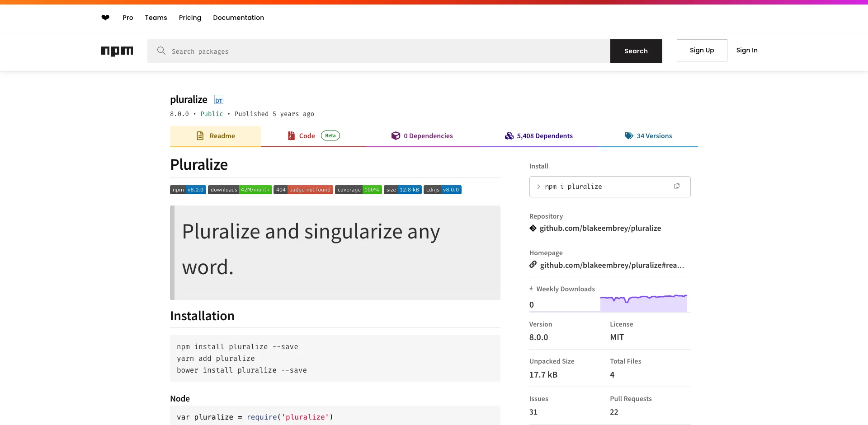Viewport: 868px width, 425px height.
Task: Click the 'Published 5 years ago' text
Action: (x=274, y=114)
